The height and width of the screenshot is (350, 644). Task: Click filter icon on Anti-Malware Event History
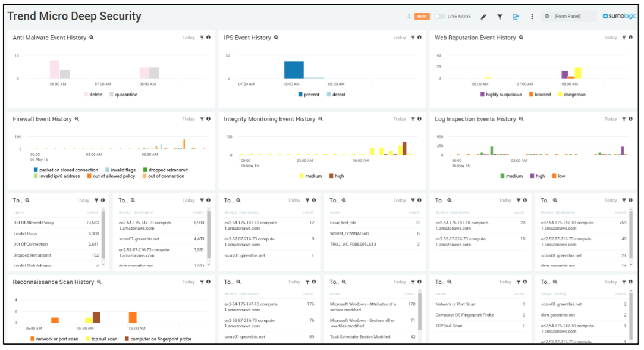click(202, 37)
